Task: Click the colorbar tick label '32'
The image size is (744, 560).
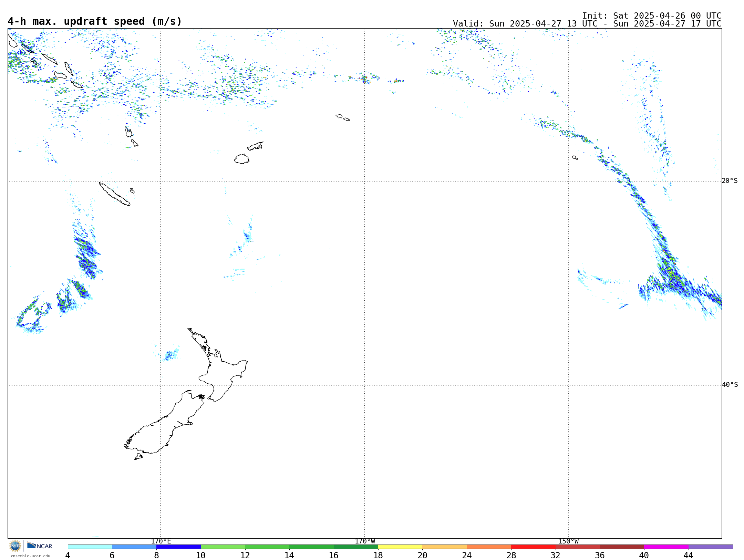Action: coord(556,556)
